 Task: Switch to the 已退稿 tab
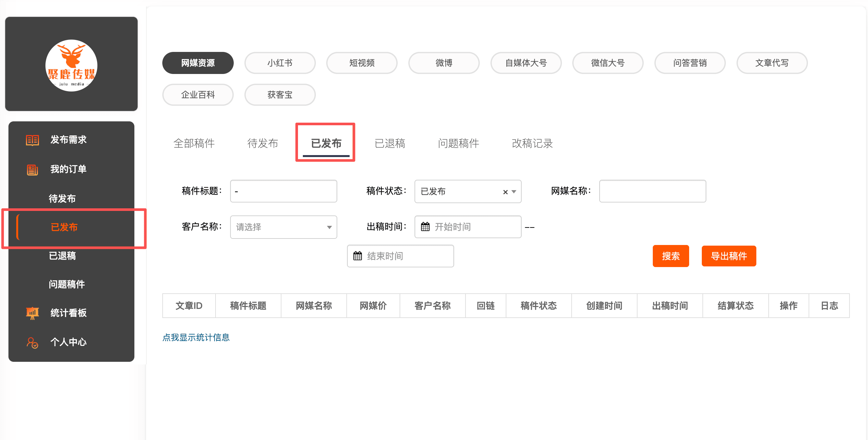[390, 143]
